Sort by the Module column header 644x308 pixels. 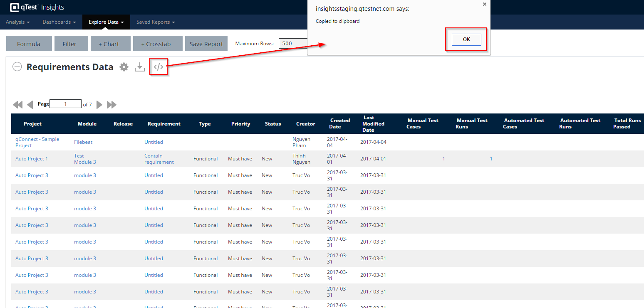[x=87, y=124]
